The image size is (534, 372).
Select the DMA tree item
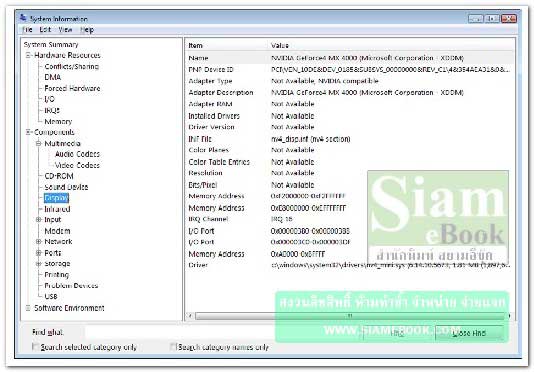click(x=53, y=77)
